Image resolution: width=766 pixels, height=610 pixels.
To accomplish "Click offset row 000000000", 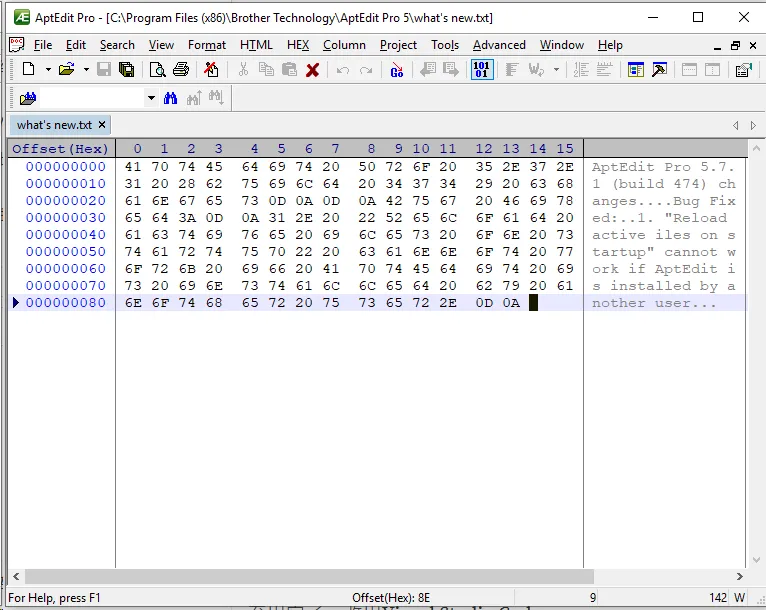I will coord(65,167).
